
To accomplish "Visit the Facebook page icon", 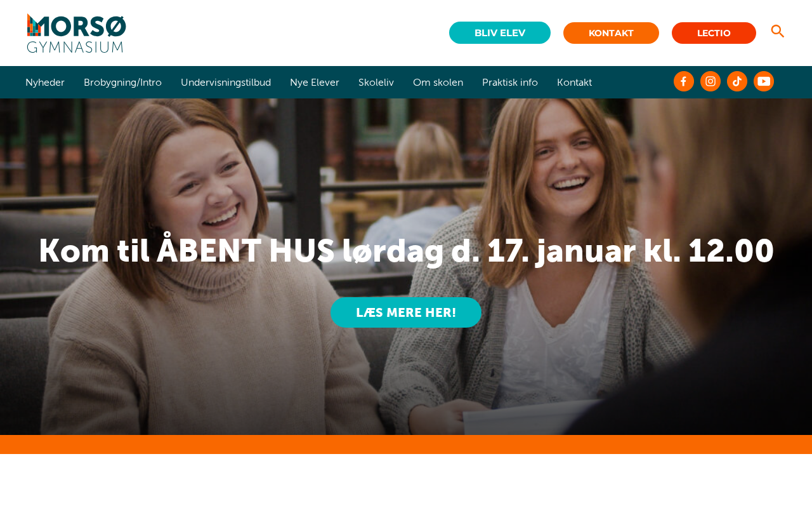I will coord(684,81).
